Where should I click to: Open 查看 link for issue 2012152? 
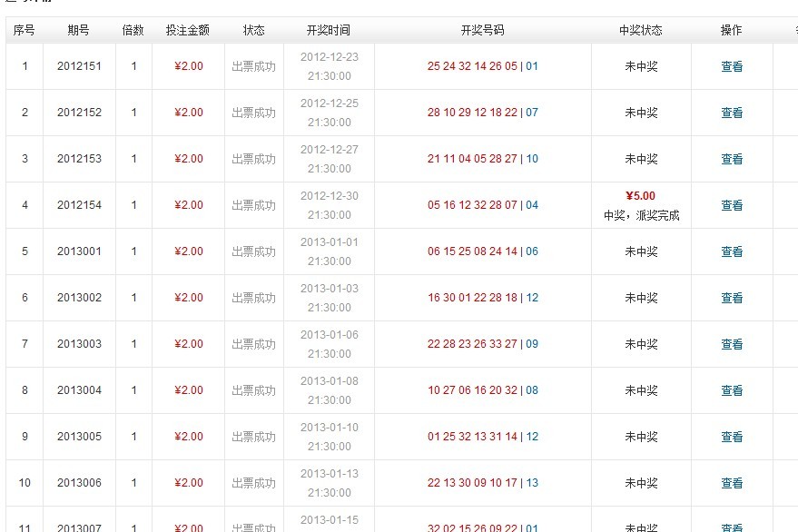pos(732,113)
